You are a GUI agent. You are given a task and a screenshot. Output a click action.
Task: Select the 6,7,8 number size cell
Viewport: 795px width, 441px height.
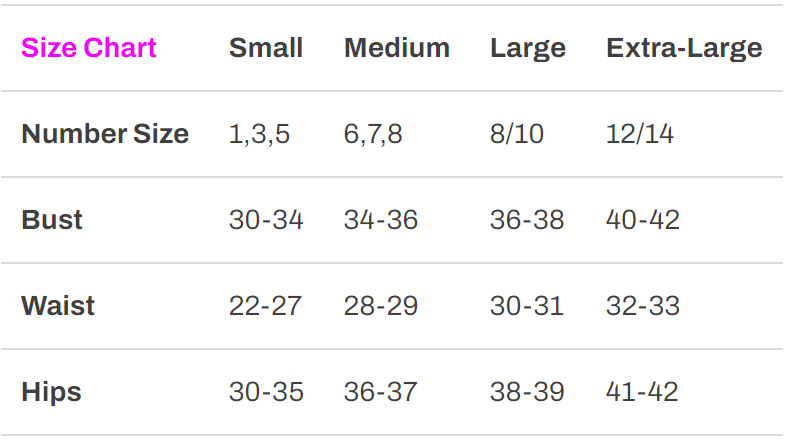[373, 134]
